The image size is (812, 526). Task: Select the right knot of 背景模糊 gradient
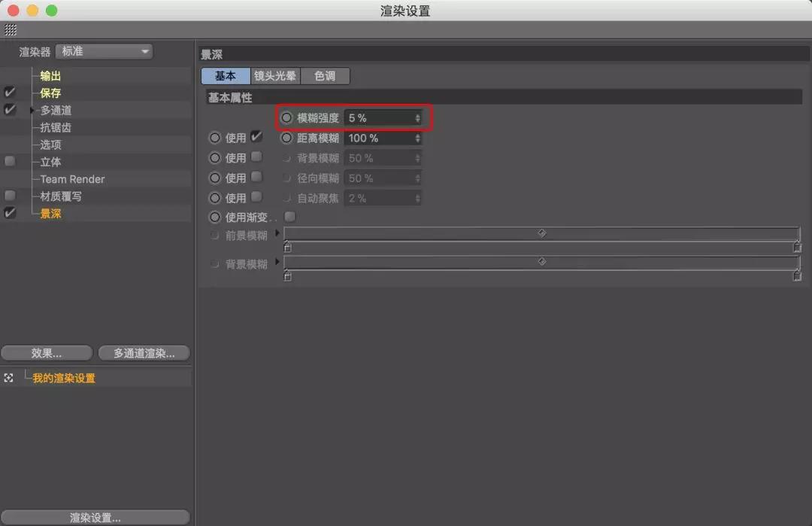pyautogui.click(x=797, y=275)
